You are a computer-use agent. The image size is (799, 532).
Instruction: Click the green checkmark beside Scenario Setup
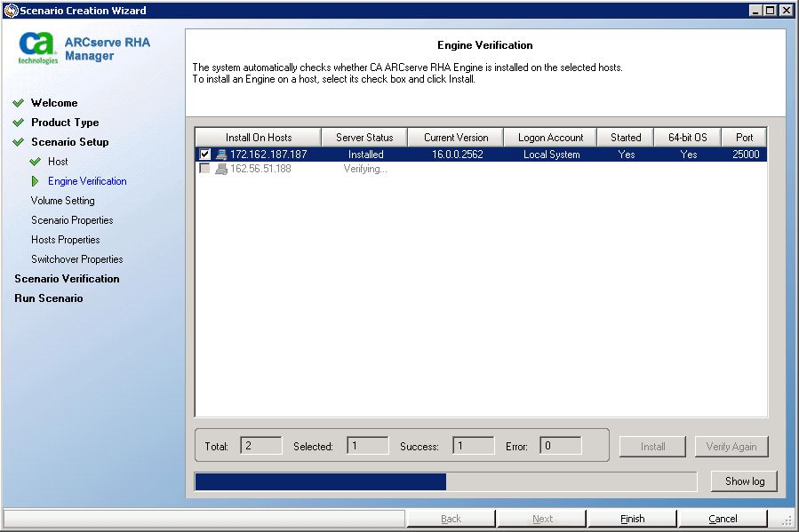(x=19, y=141)
